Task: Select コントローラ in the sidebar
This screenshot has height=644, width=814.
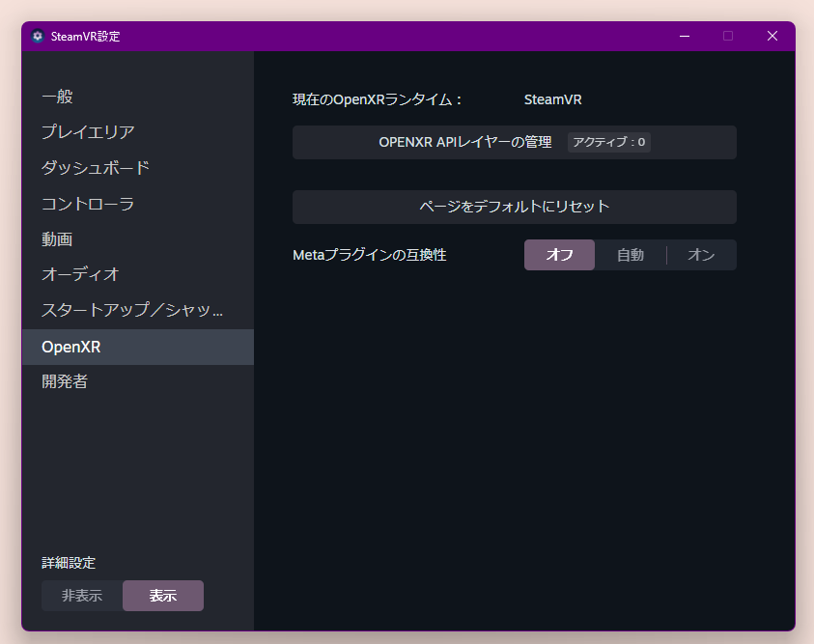Action: (137, 204)
